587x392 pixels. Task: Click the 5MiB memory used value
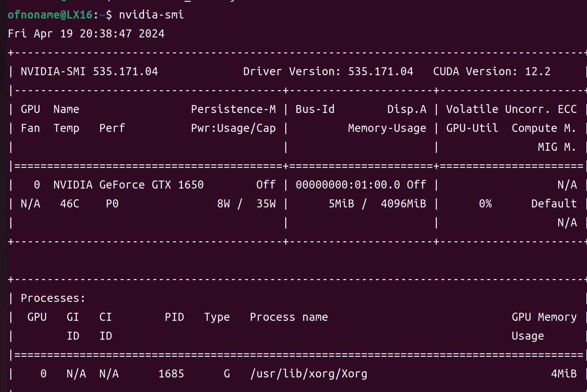pos(341,204)
